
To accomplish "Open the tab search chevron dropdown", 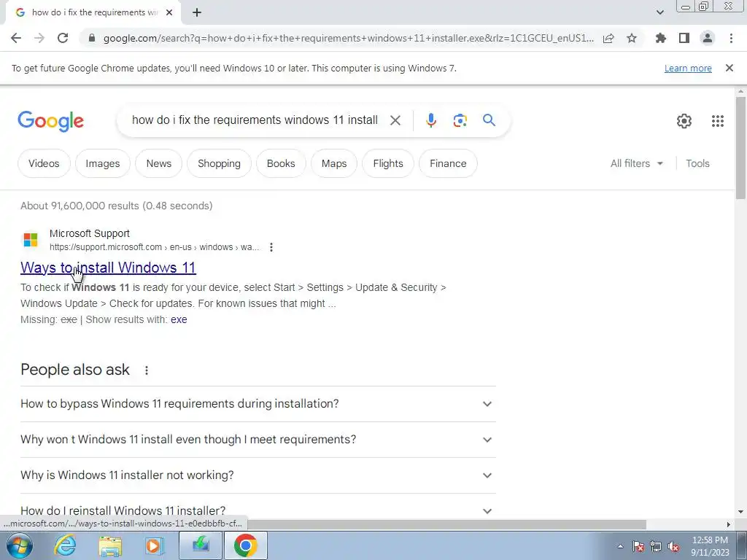I will tap(659, 12).
